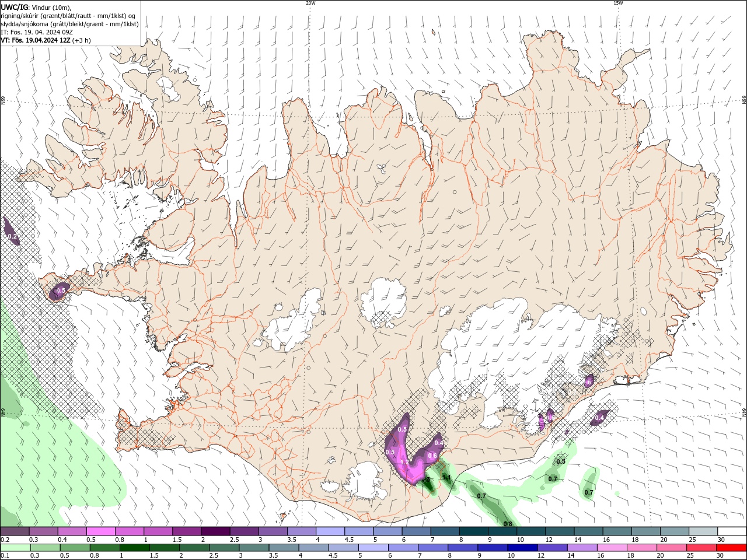Image resolution: width=747 pixels, height=560 pixels.
Task: Click the '20W' longitude label
Action: click(310, 2)
